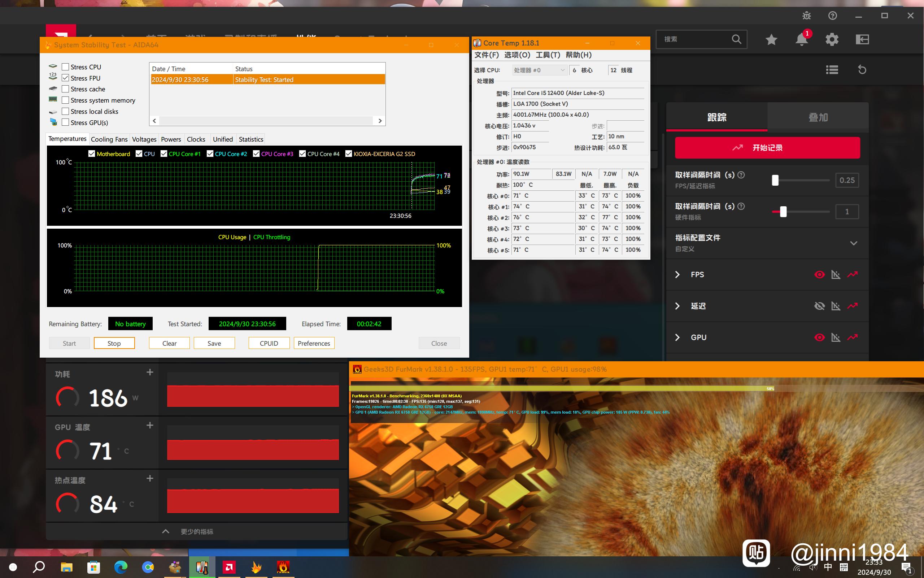Expand the GPU metrics section
Viewport: 924px width, 578px height.
point(677,337)
